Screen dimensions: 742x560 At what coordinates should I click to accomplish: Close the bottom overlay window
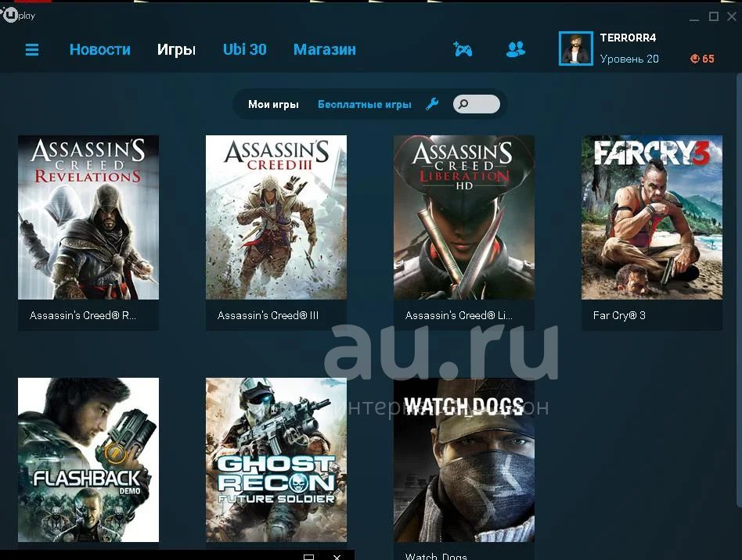point(337,557)
